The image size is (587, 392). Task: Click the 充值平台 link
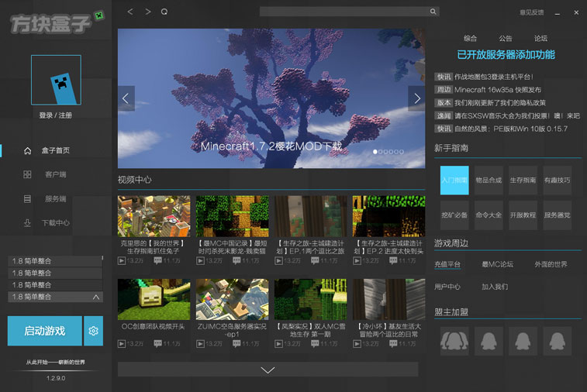[447, 264]
